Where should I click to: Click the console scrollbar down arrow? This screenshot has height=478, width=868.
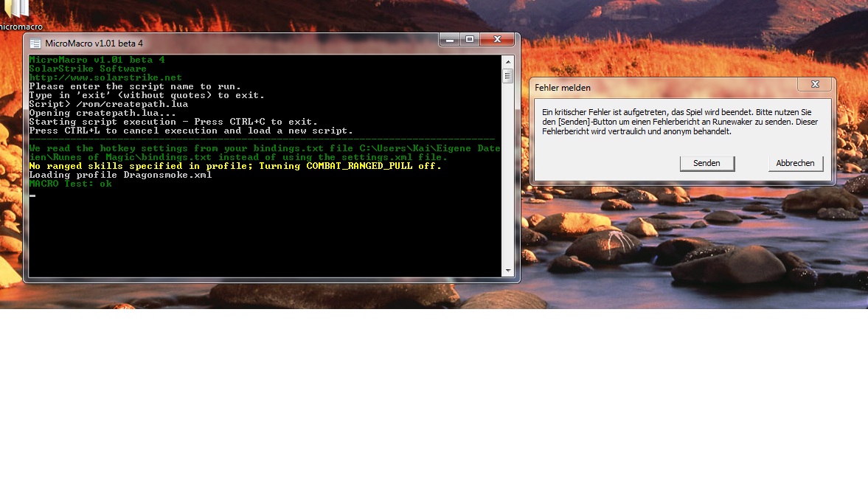(507, 271)
